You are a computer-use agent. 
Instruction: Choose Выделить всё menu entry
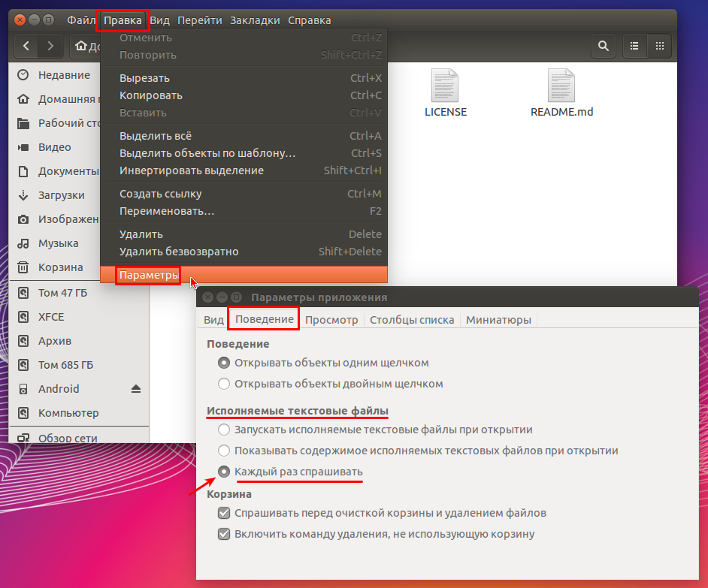(244, 136)
